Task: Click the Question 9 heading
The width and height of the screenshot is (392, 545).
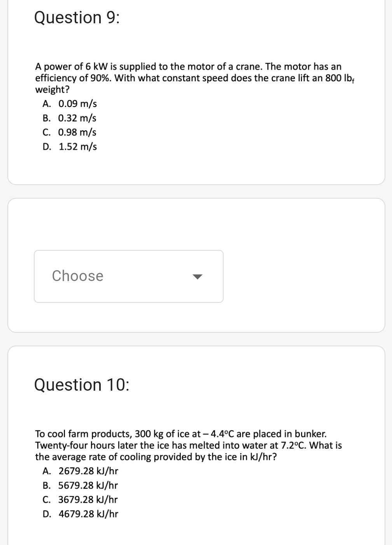Action: coord(77,18)
